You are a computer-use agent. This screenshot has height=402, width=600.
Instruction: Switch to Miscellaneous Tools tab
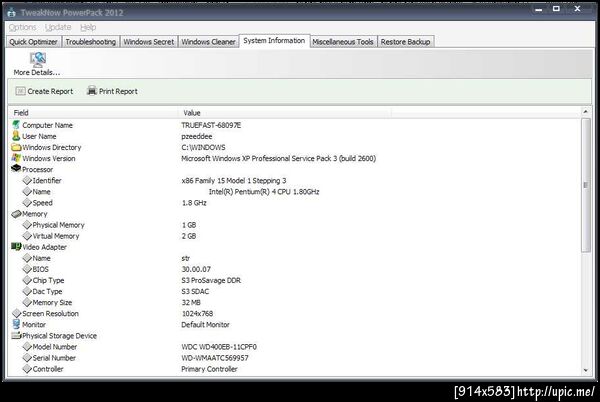tap(343, 42)
